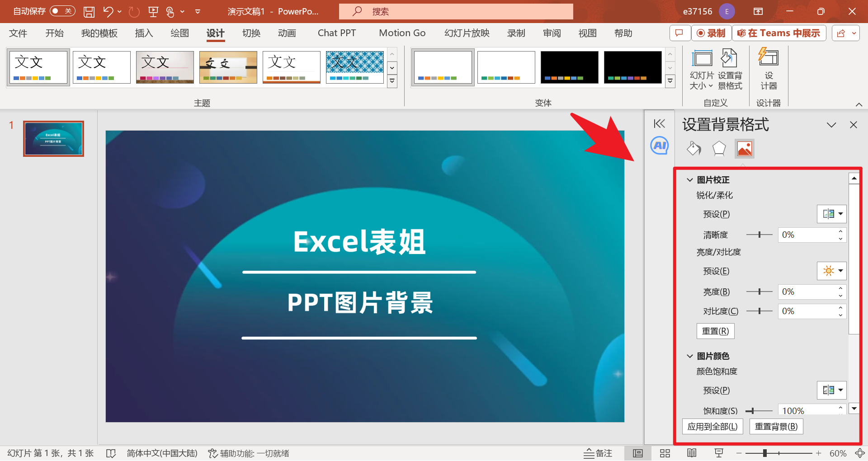Adjust the 对比度(C) slider
Screen dimensions: 868x461
tap(759, 311)
